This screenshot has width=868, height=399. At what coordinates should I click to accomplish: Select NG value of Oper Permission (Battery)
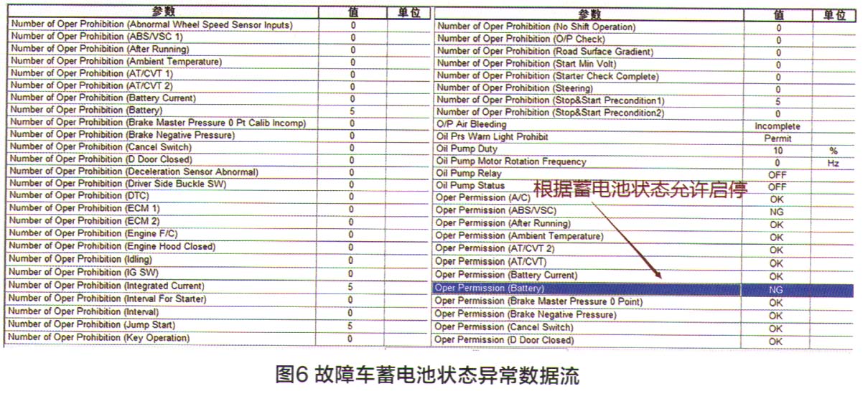tap(776, 291)
